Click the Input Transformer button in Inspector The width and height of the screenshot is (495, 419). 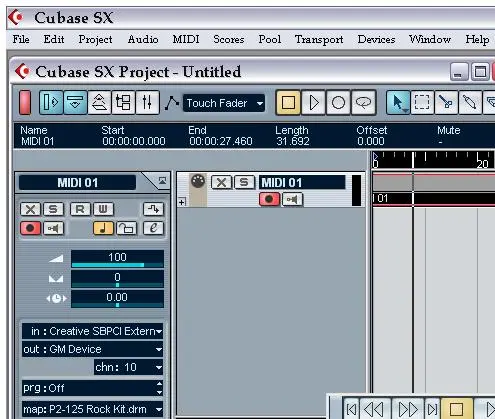(x=153, y=209)
